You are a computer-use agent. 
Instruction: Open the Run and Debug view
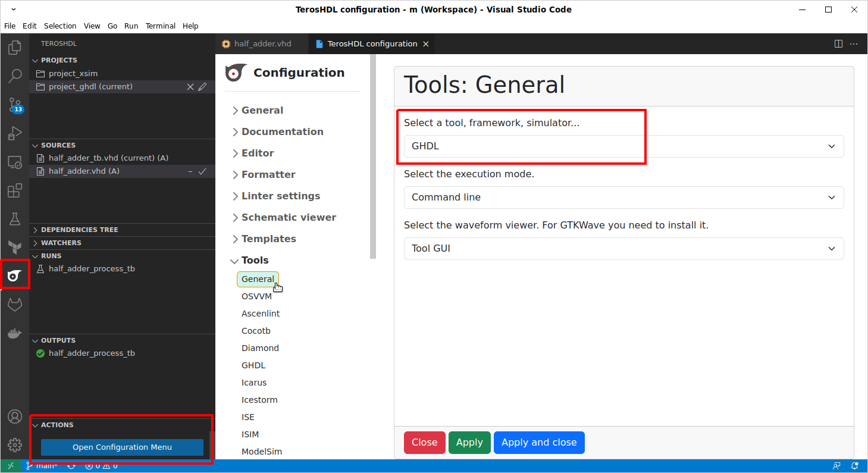coord(15,133)
